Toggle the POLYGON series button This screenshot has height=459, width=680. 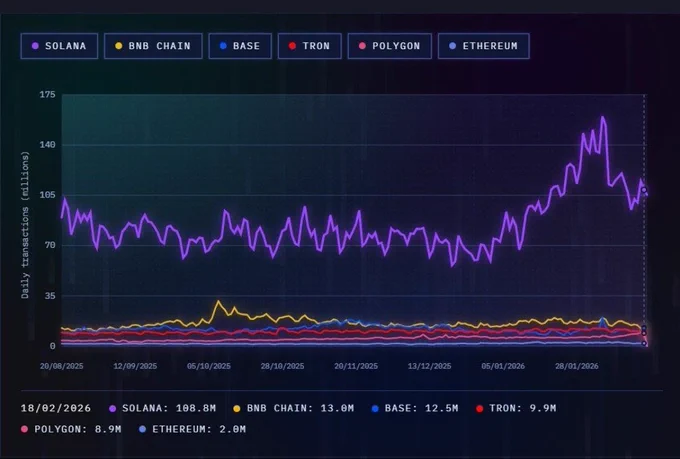[389, 46]
